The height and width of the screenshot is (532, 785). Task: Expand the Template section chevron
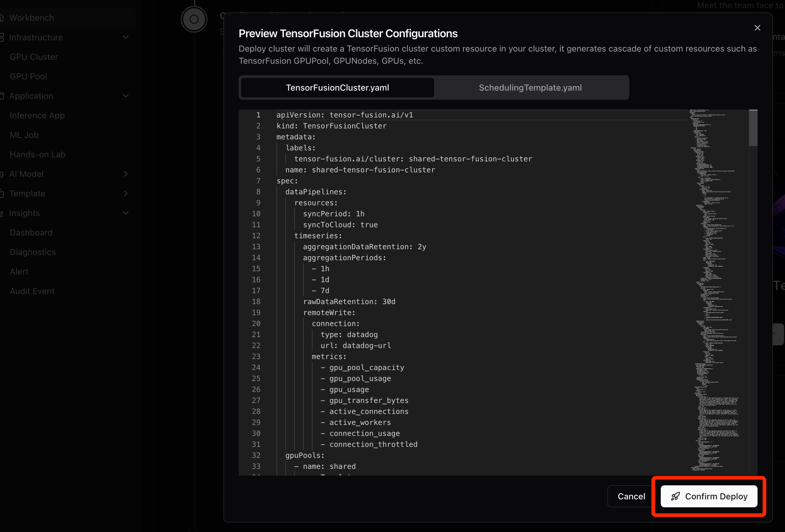pos(126,193)
